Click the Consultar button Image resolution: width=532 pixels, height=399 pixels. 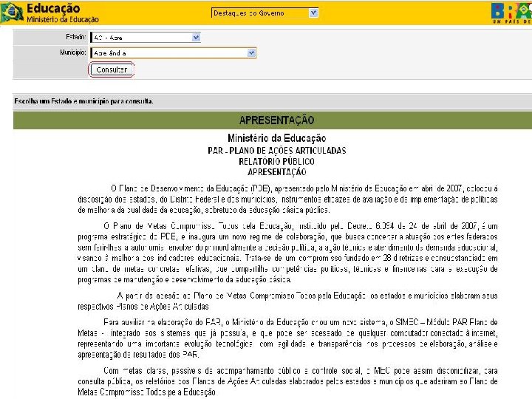point(112,69)
